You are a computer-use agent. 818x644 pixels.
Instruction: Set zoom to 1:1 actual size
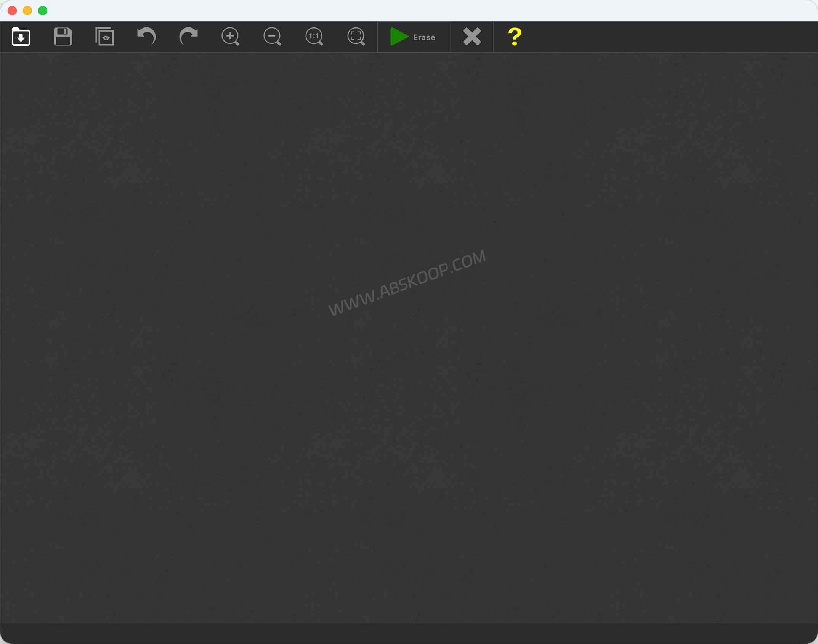tap(314, 37)
